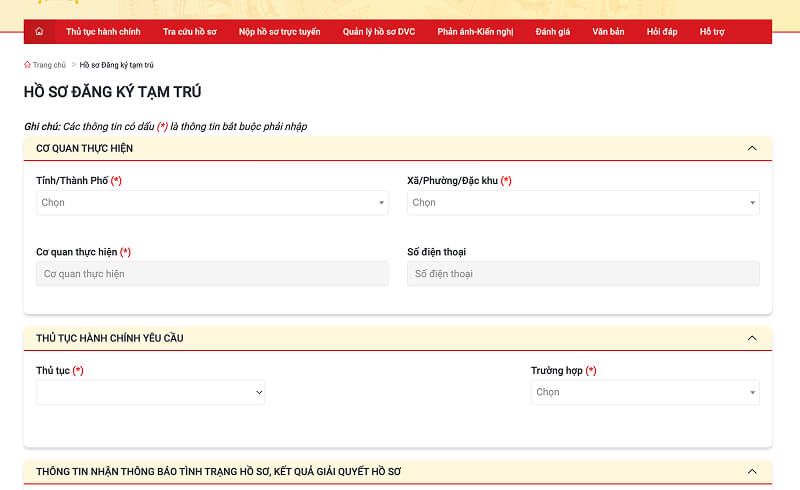
Task: Go to the Văn bản menu item
Action: [x=608, y=32]
